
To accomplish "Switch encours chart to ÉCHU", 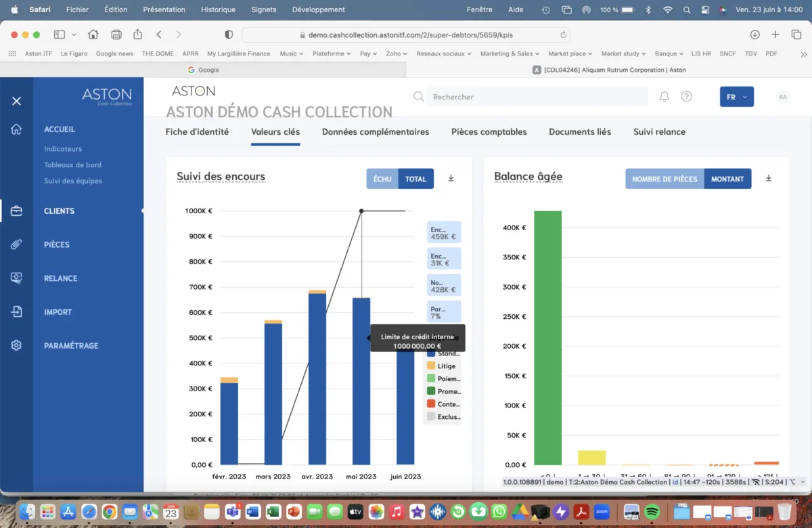I will click(x=382, y=179).
